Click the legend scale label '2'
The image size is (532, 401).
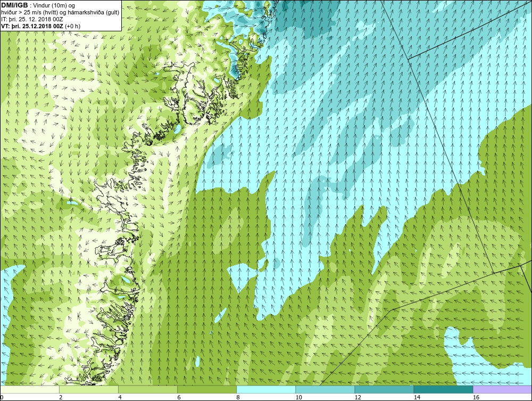[61, 398]
